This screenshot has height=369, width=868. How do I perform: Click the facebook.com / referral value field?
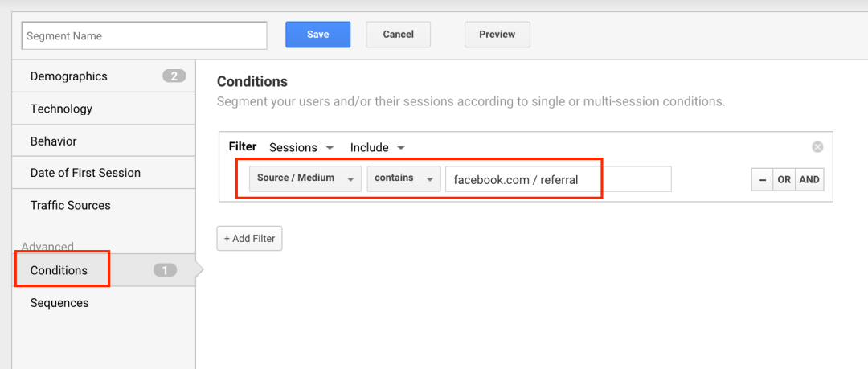point(559,179)
